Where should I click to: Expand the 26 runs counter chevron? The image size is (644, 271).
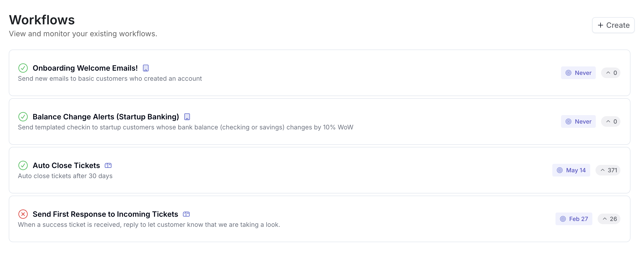[x=605, y=219]
